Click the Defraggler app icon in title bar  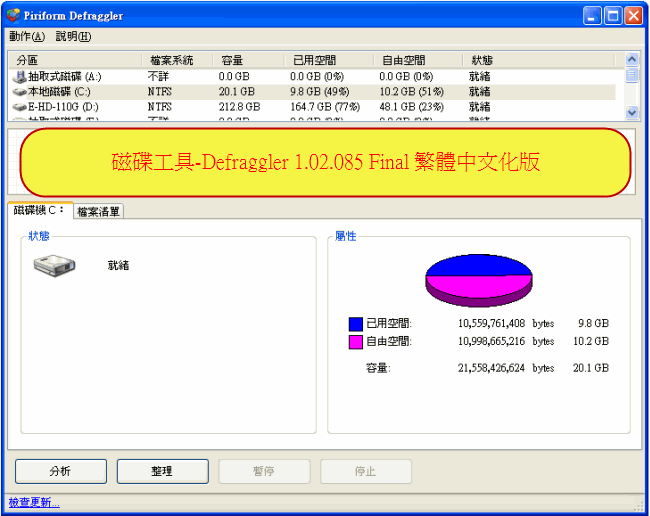click(x=14, y=16)
